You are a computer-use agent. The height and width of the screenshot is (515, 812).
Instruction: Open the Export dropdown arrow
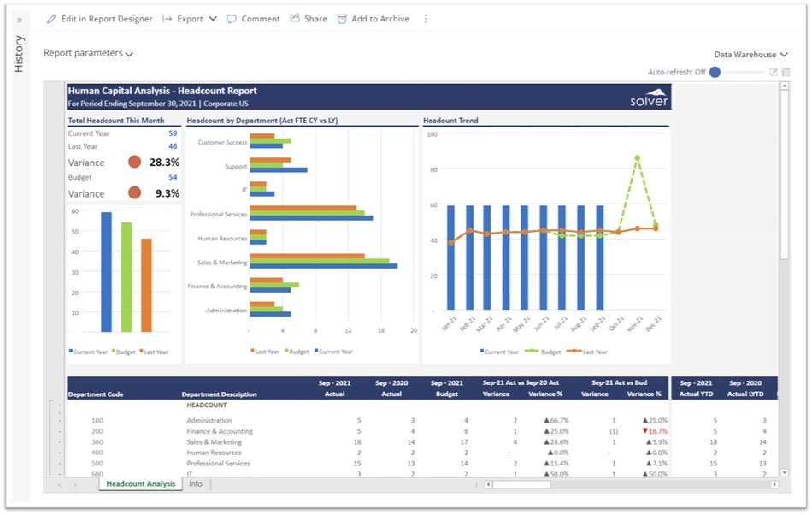point(213,19)
